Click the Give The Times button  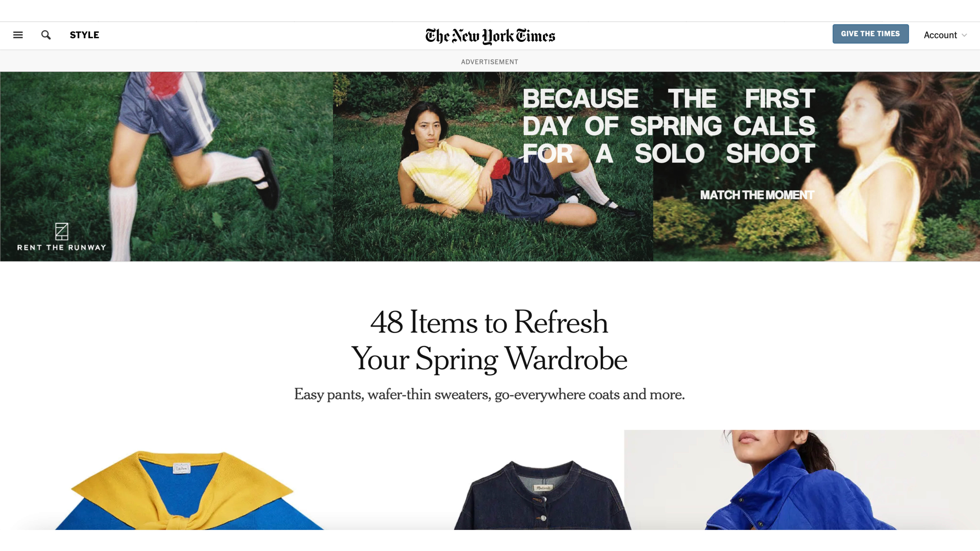(870, 34)
